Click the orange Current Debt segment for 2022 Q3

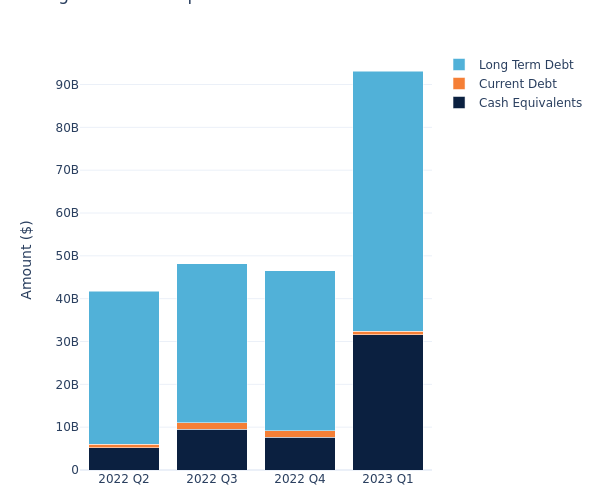[x=212, y=426]
